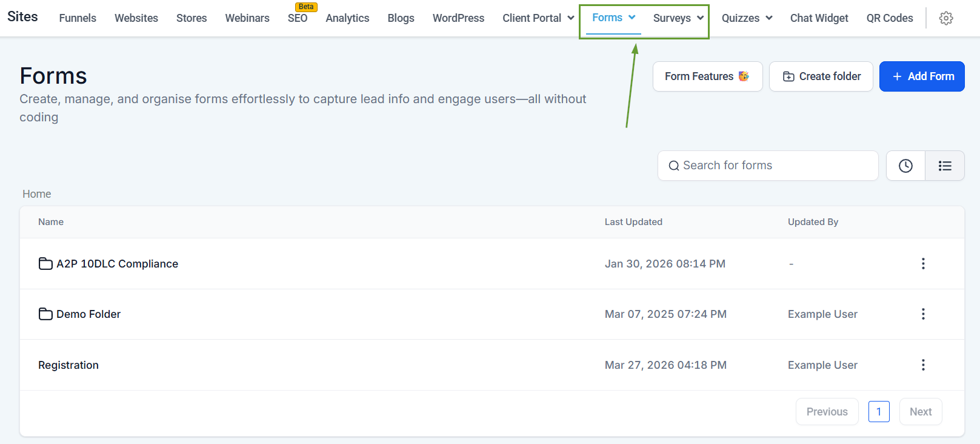
Task: Open the Registration form
Action: pos(68,365)
